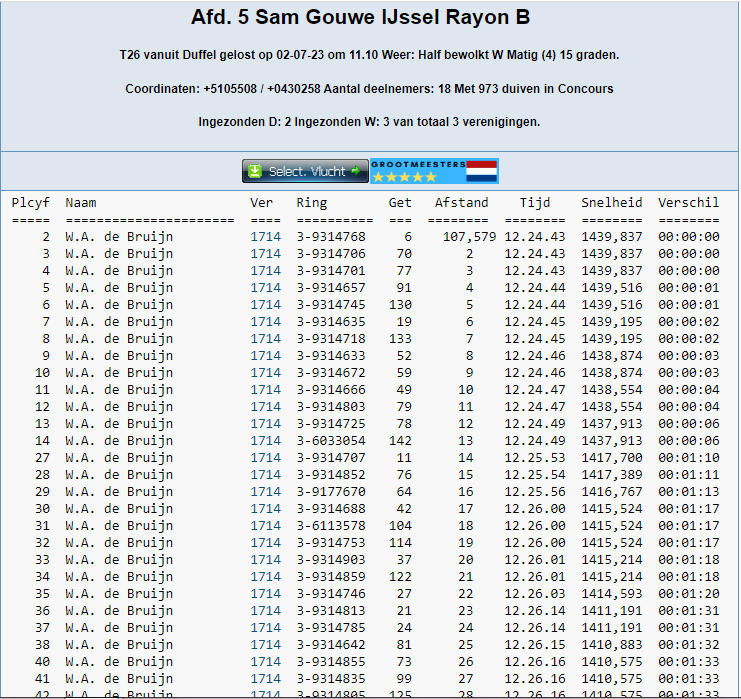Select the Get column header
Screen dimensions: 741x699
point(400,203)
